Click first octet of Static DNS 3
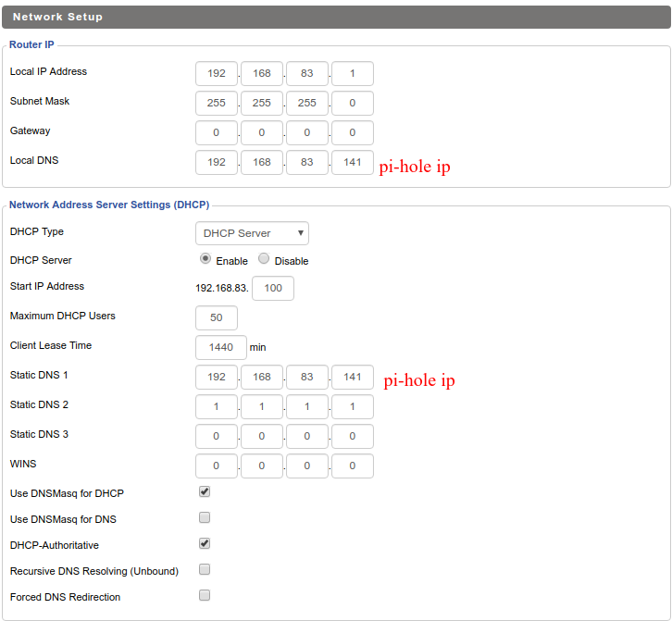The width and height of the screenshot is (672, 621). click(217, 436)
